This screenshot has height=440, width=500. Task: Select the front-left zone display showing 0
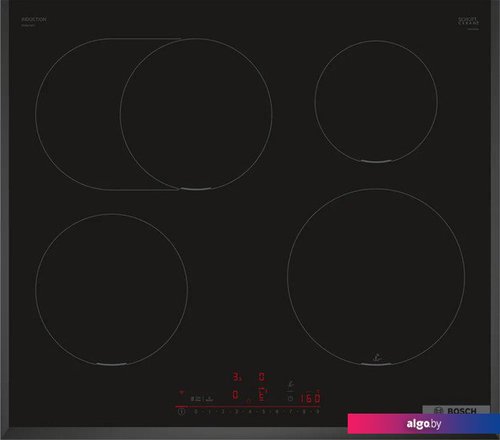pos(235,395)
